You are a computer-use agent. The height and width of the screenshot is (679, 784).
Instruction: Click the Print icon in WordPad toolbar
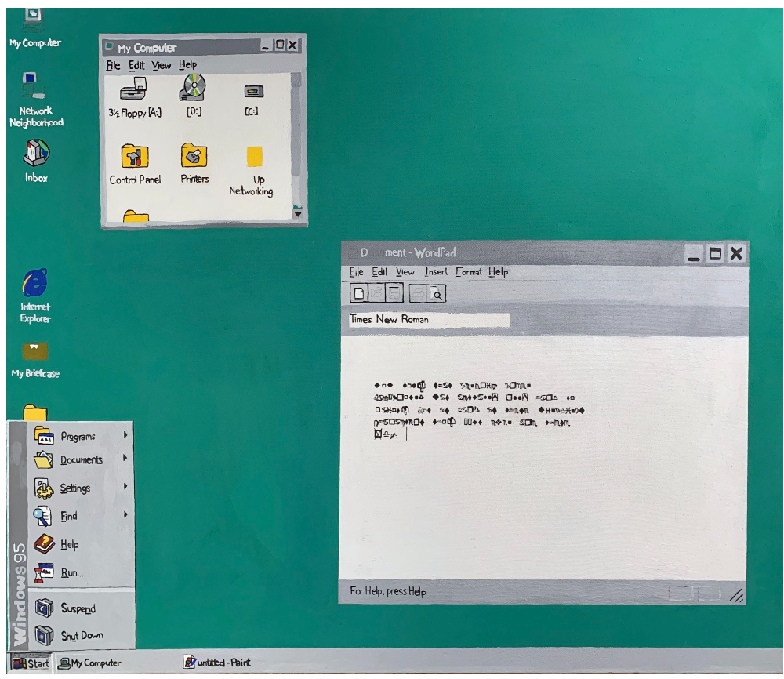[419, 293]
